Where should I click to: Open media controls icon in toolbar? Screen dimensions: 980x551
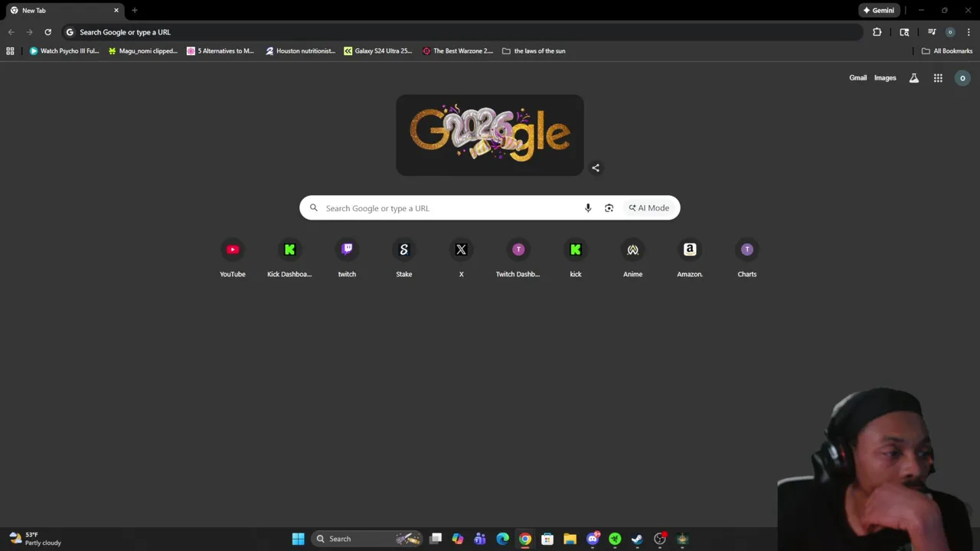932,32
